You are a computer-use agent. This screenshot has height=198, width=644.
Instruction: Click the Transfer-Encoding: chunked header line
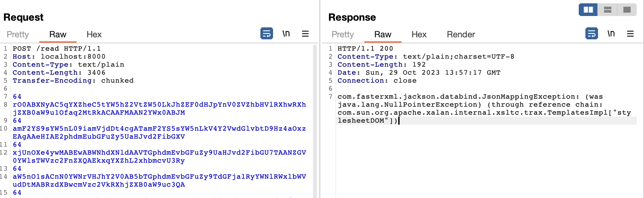[73, 81]
